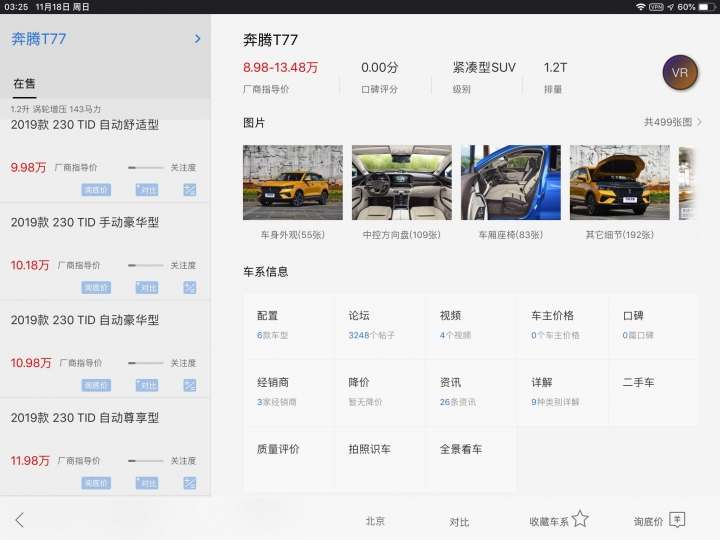The width and height of the screenshot is (720, 540).
Task: Open calculator icon for 手动豪华型
Action: 190,287
